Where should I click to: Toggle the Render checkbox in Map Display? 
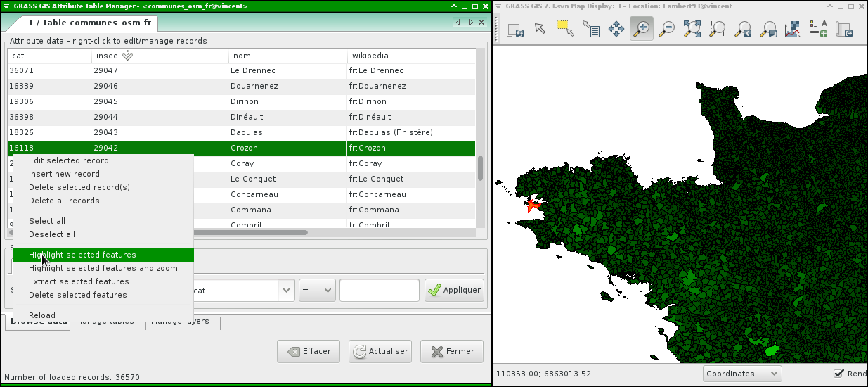coord(838,374)
